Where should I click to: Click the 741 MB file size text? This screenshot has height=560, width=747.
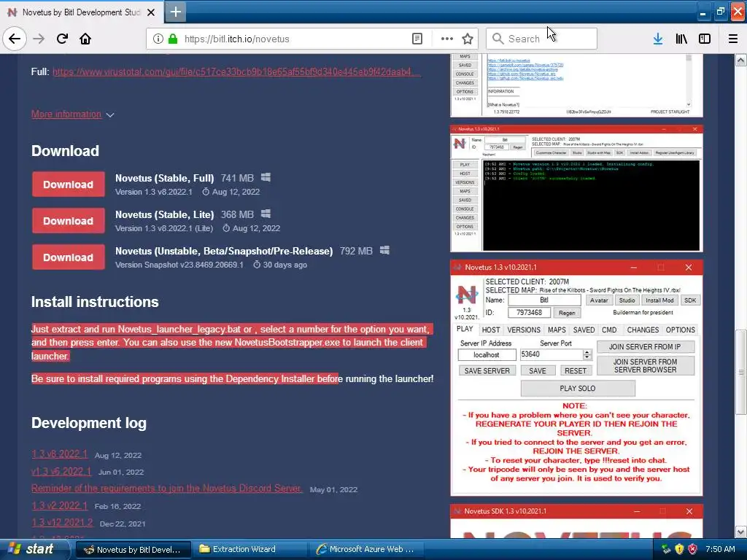(x=237, y=178)
